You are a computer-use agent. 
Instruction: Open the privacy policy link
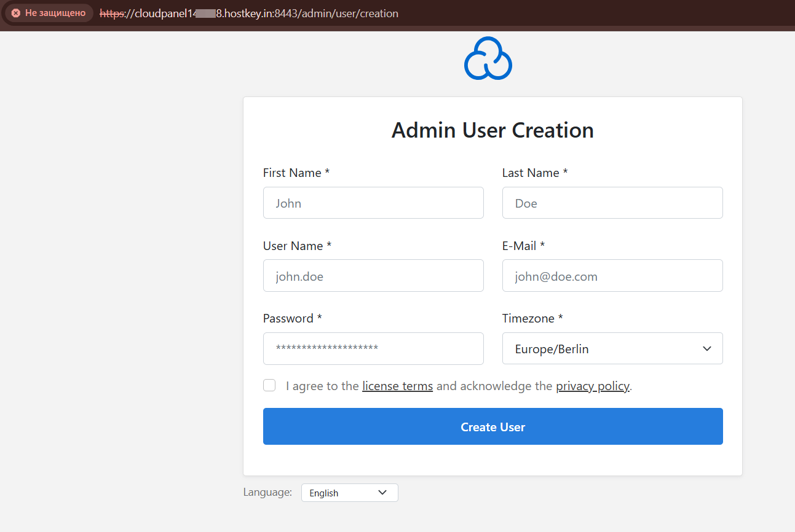(x=593, y=386)
